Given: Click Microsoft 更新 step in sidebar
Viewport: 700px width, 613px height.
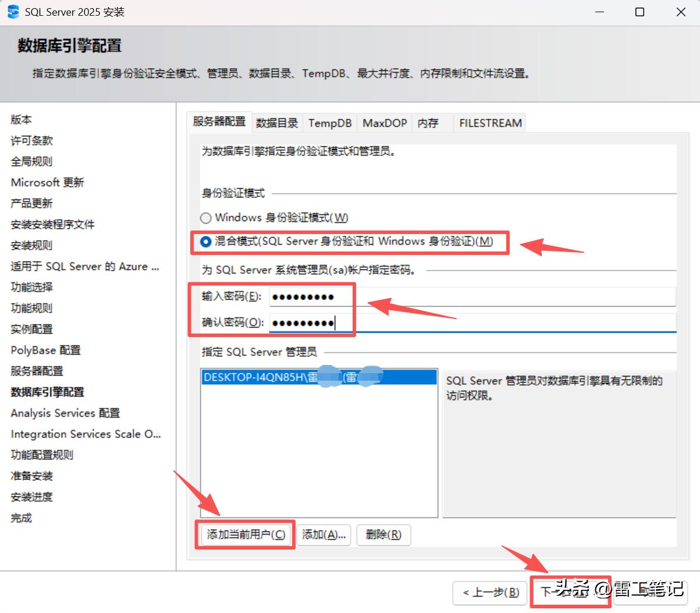Looking at the screenshot, I should pyautogui.click(x=48, y=182).
